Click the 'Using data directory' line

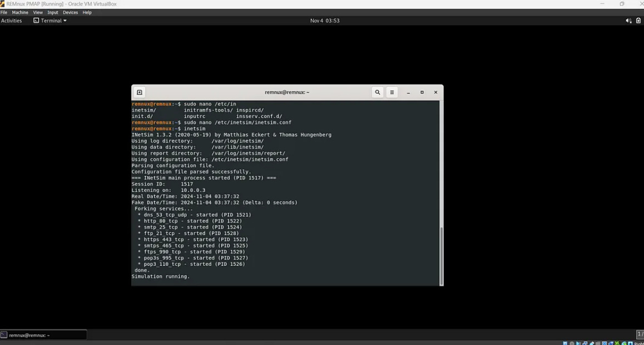tap(197, 147)
